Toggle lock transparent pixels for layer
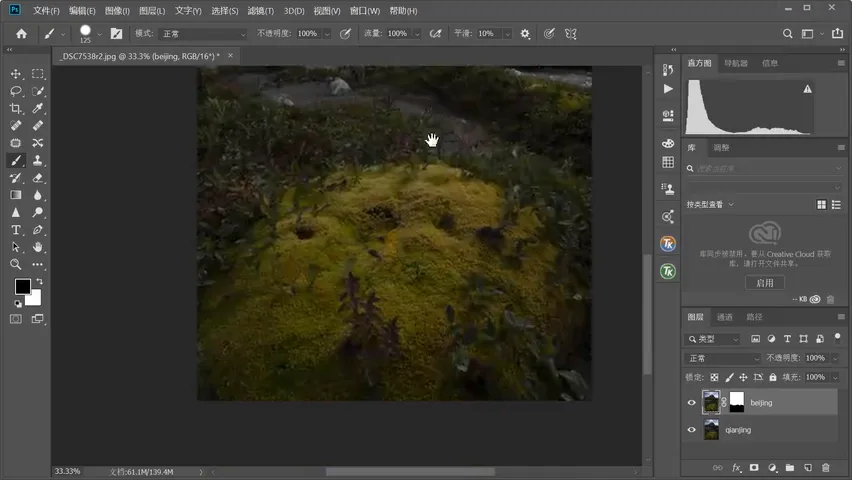 (715, 377)
